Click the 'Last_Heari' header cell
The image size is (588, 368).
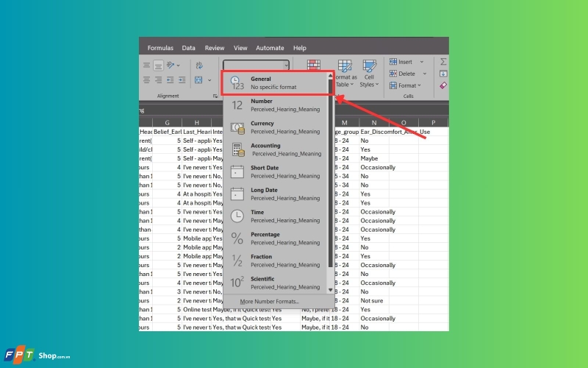tap(197, 132)
